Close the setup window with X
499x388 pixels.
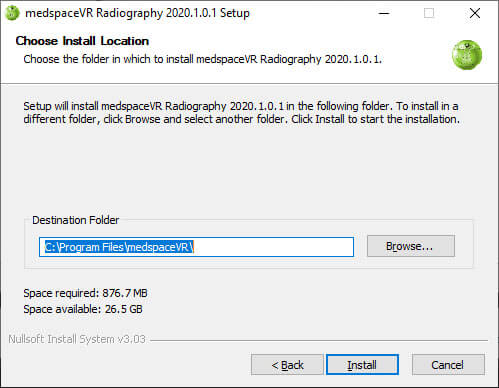[x=475, y=13]
